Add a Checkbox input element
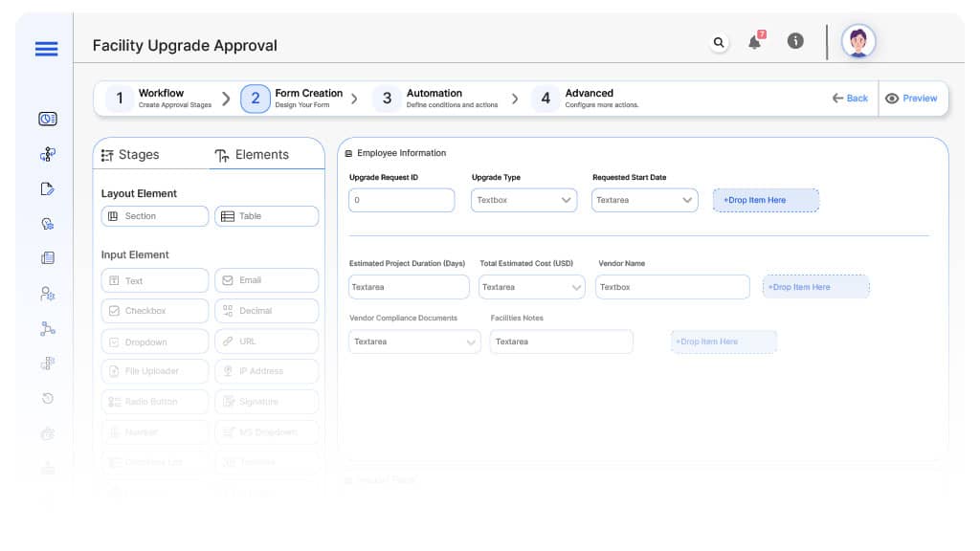The image size is (980, 551). [154, 311]
